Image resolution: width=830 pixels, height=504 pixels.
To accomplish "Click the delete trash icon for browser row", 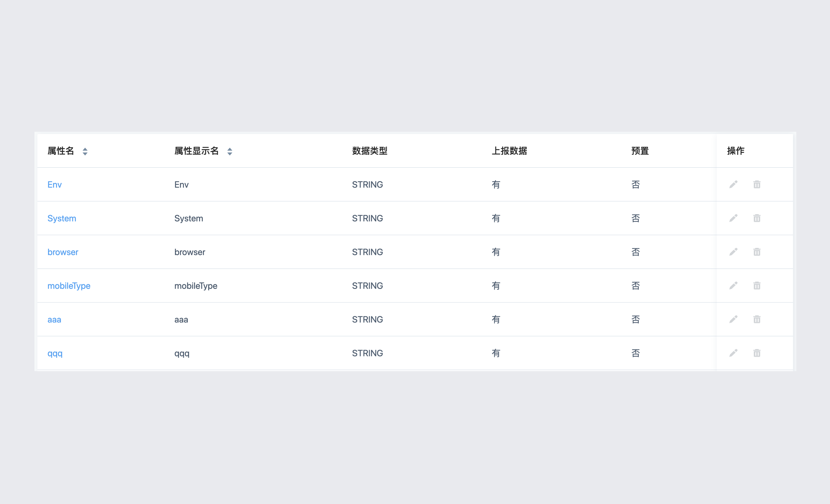I will tap(757, 252).
